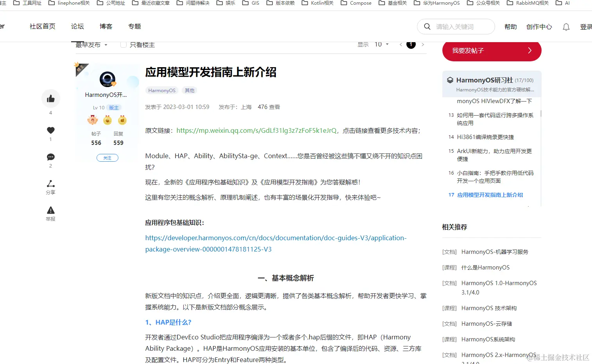
Task: Click the 回复 559 count
Action: 118,139
